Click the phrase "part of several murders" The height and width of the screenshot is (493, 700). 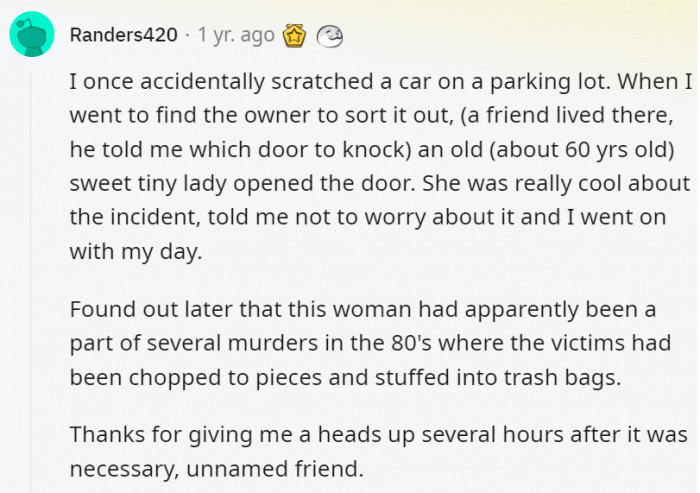[x=194, y=343]
